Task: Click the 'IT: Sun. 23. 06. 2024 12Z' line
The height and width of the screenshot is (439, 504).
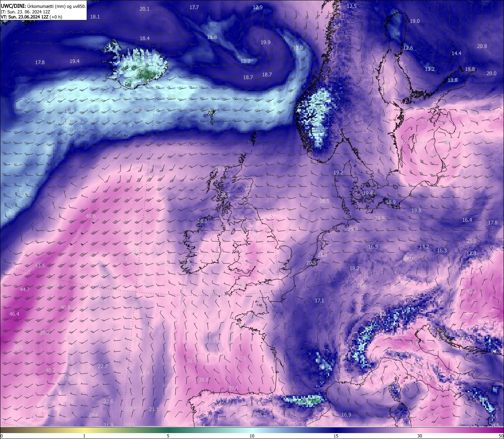Action: (25, 12)
